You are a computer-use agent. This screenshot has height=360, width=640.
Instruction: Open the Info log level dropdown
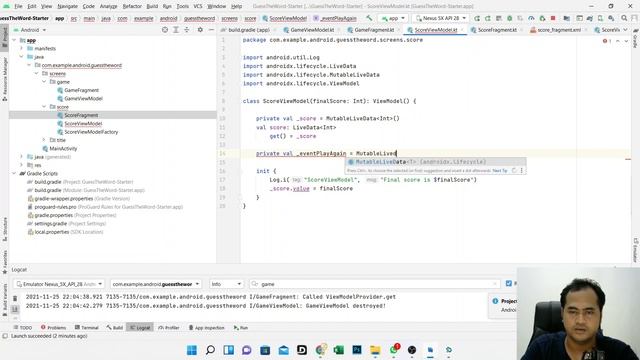click(x=226, y=284)
